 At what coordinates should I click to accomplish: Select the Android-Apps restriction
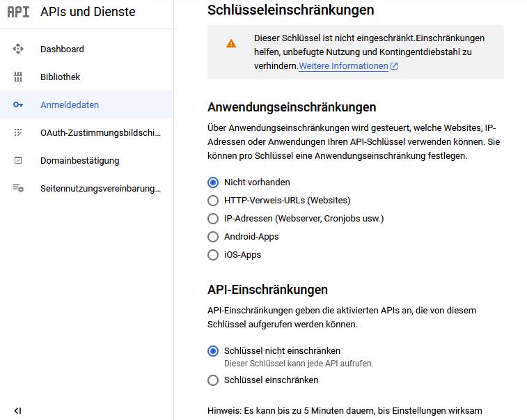point(213,237)
